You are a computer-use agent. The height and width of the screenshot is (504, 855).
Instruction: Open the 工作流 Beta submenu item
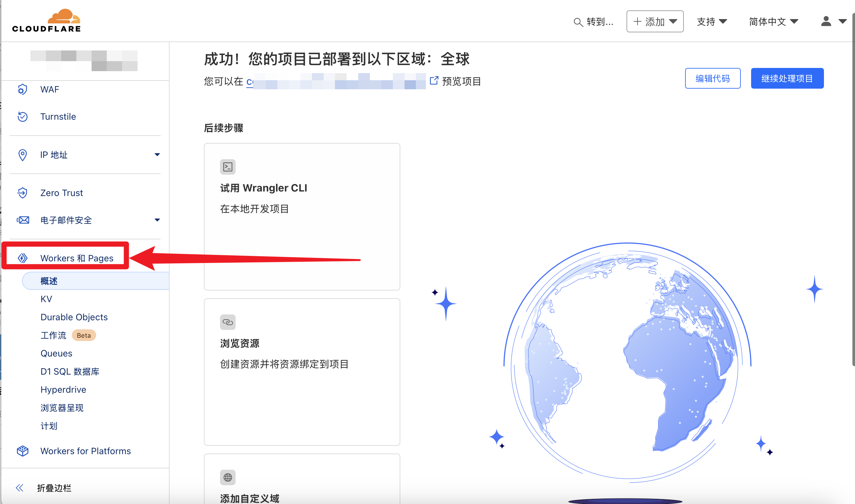point(53,335)
